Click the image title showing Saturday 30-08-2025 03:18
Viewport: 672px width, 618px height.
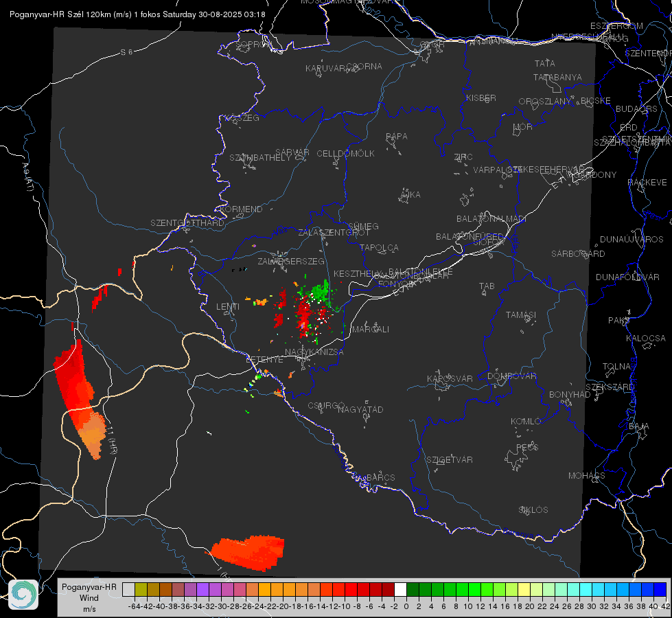[137, 14]
